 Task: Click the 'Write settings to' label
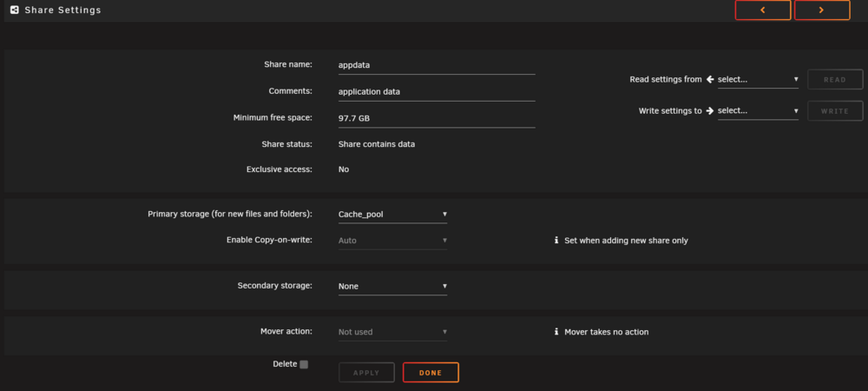[670, 110]
